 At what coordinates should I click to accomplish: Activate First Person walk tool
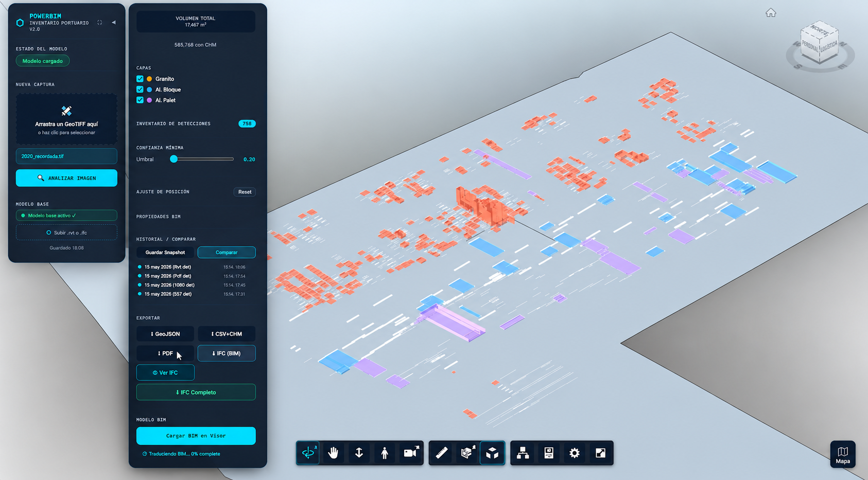tap(385, 453)
